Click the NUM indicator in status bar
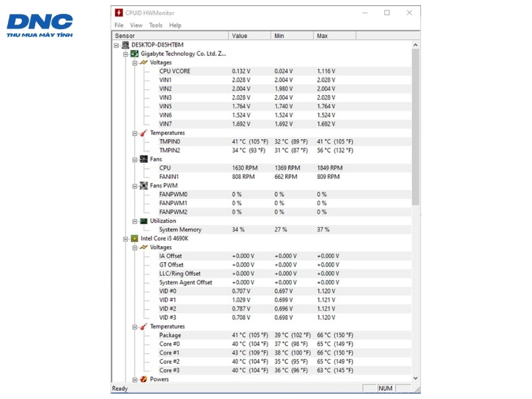Viewport: 532px width, 399px height. pos(386,388)
